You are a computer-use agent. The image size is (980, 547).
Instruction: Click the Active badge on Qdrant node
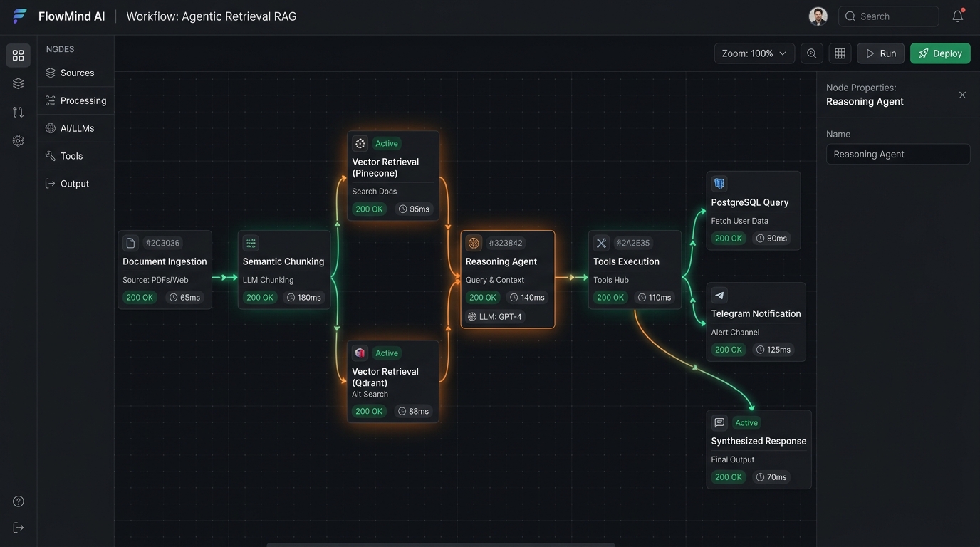point(387,353)
